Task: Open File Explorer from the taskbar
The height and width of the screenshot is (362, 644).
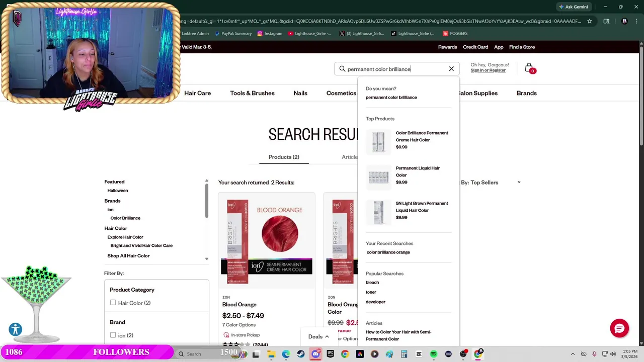Action: (271, 354)
